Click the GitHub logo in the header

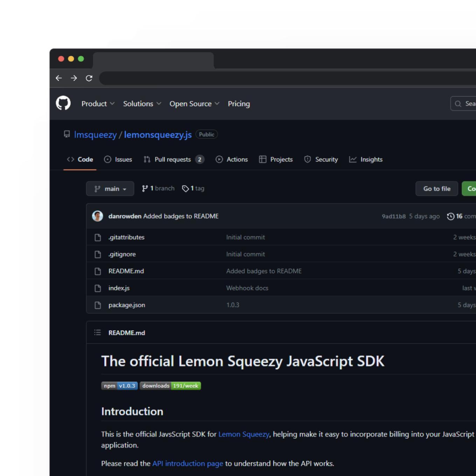point(63,103)
